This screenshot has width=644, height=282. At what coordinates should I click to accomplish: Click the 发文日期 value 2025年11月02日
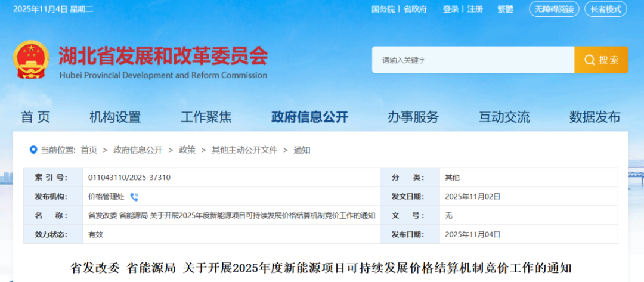(473, 197)
